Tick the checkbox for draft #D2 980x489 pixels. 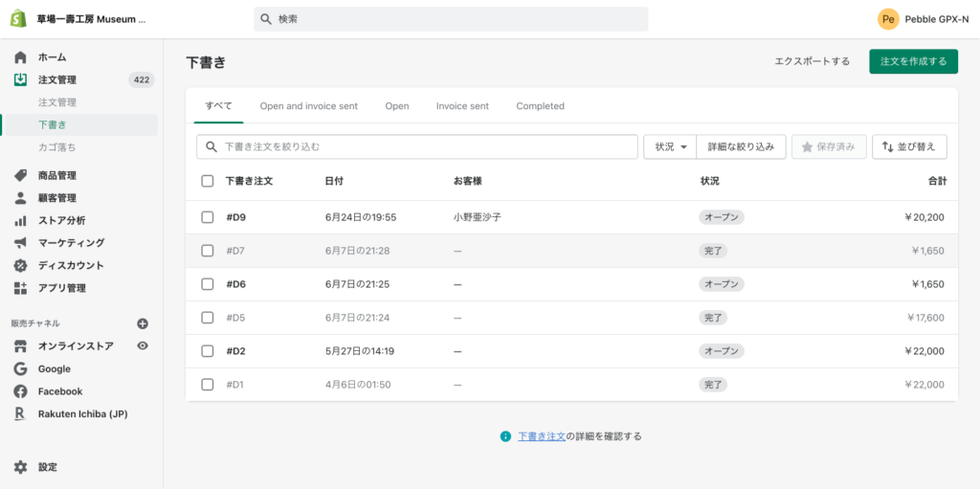point(208,351)
